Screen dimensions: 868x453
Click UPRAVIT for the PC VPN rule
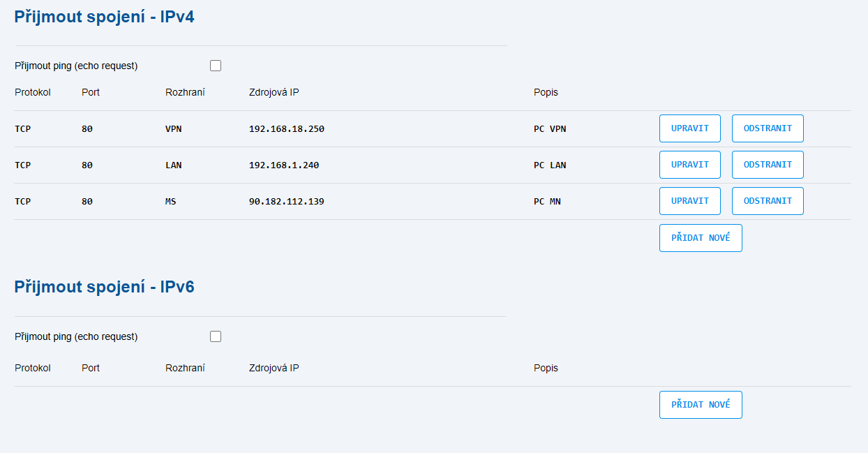pyautogui.click(x=690, y=128)
